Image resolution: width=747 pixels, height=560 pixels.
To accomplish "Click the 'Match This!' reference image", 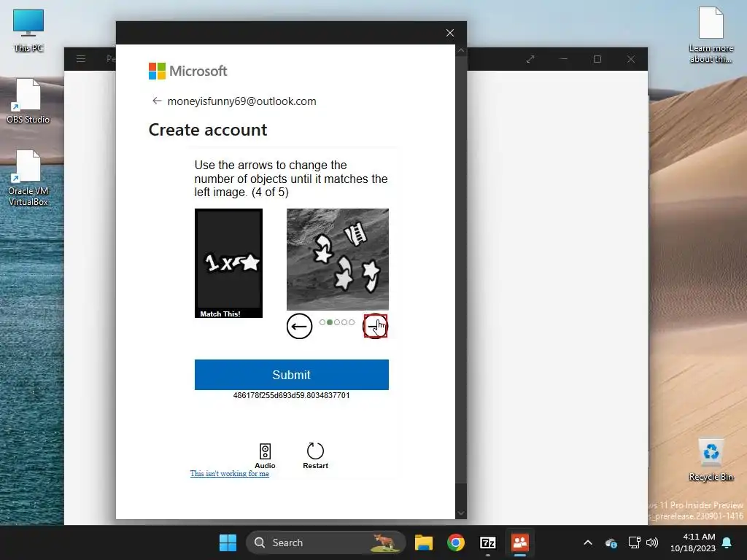I will pos(228,262).
